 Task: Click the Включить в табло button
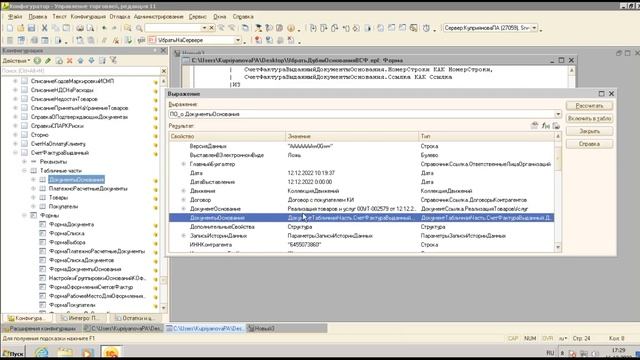[x=589, y=118]
